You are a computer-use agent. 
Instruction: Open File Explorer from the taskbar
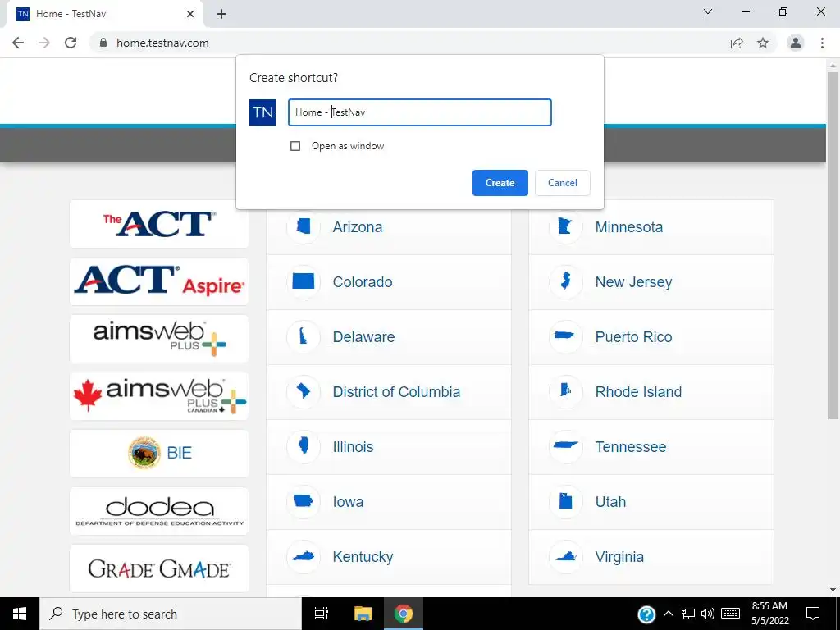[x=363, y=614]
